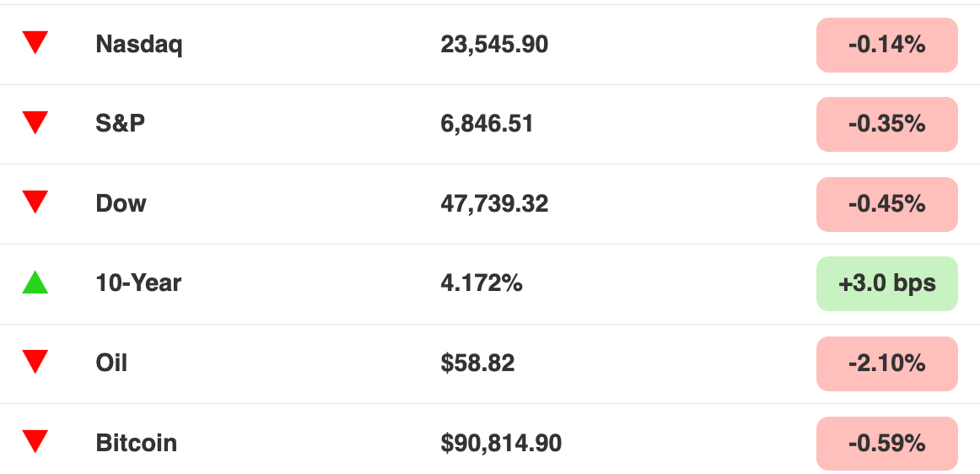Click the -0.59% Bitcoin change badge
The height and width of the screenshot is (474, 980).
click(887, 444)
